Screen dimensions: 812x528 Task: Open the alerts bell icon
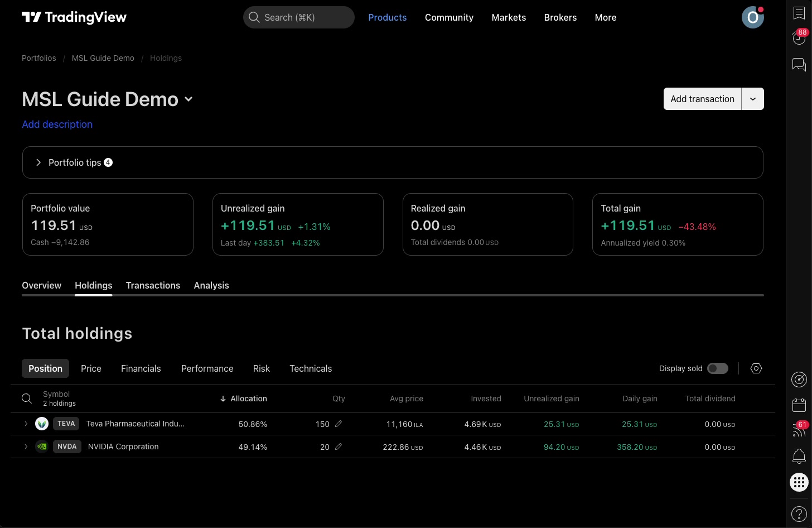799,456
